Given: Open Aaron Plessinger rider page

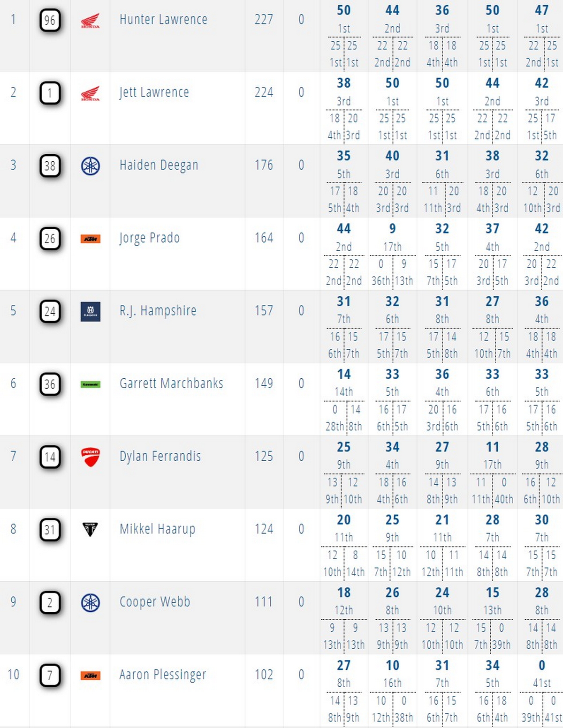Looking at the screenshot, I should [162, 675].
